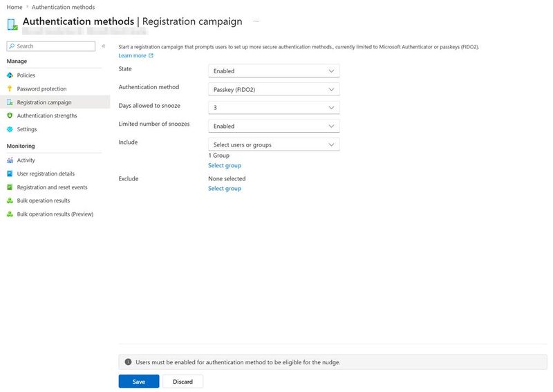Click the Authentication strengths shield icon

pos(10,115)
